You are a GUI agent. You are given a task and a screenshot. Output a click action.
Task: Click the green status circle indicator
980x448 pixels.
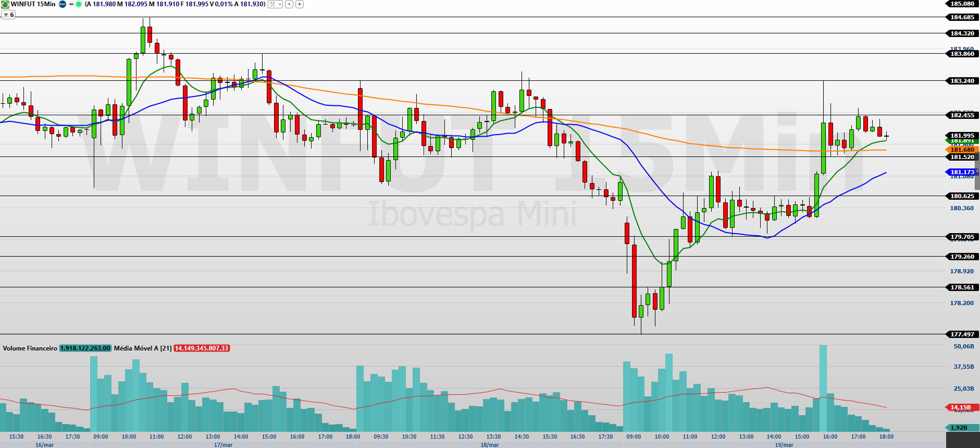[79, 4]
